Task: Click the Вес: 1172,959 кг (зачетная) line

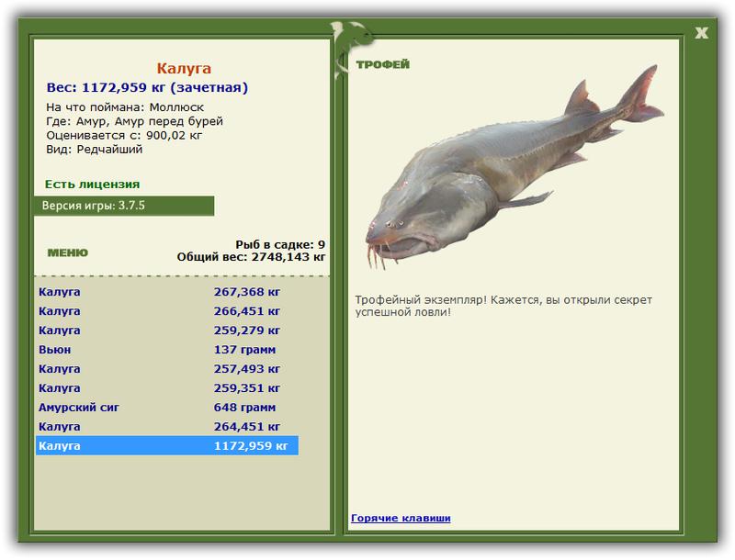Action: [x=147, y=87]
